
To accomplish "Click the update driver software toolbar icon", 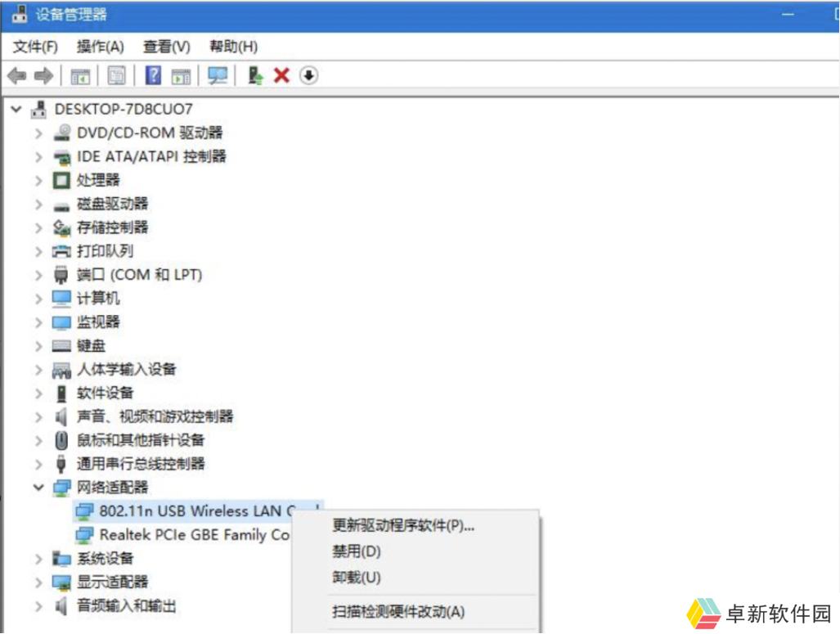I will [x=255, y=75].
